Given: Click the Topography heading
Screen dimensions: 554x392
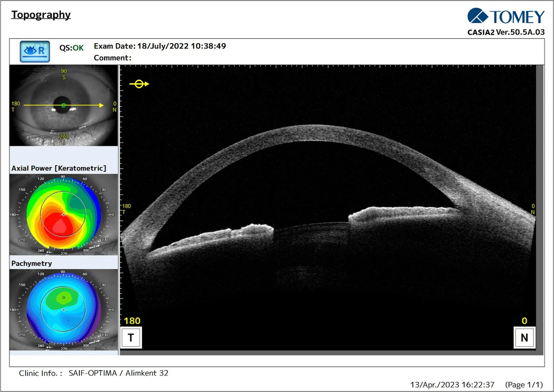Looking at the screenshot, I should tap(41, 15).
